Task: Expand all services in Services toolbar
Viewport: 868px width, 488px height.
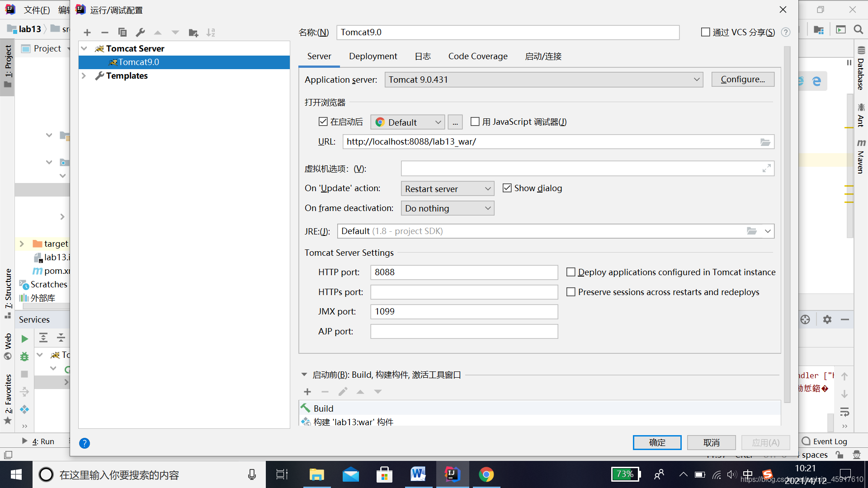Action: (43, 338)
